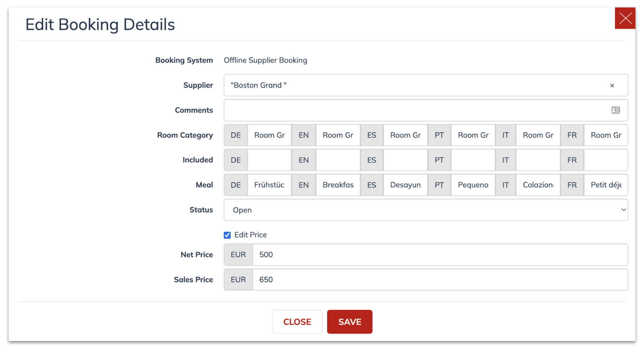Click the CLOSE button
644x348 pixels.
pos(297,322)
